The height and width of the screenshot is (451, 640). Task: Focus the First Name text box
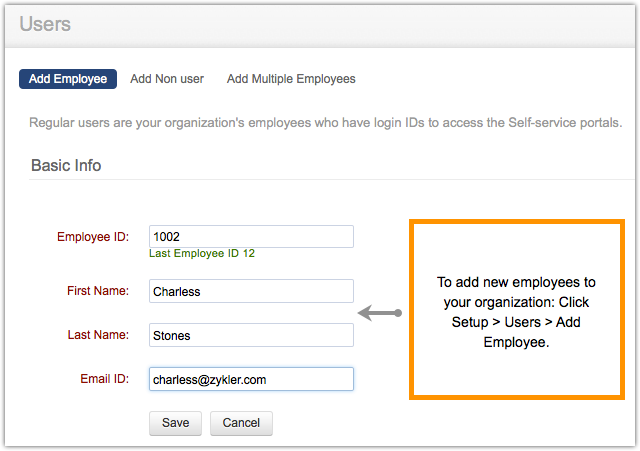251,291
